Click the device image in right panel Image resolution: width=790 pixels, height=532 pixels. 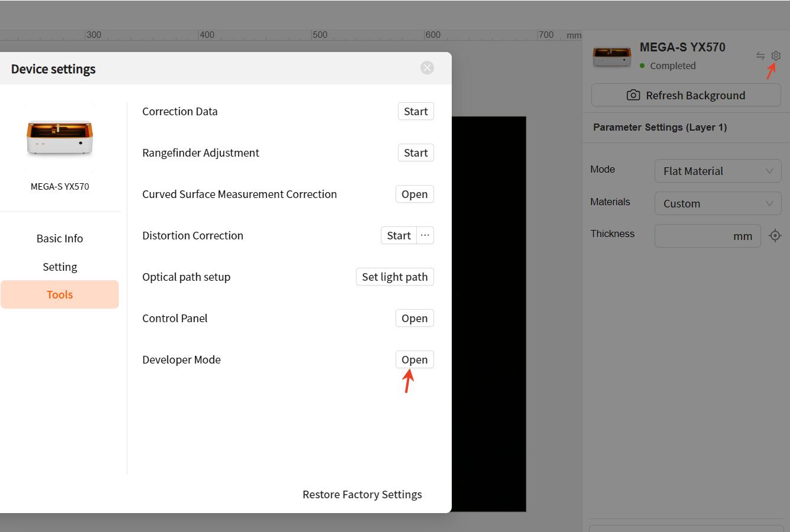pos(612,56)
